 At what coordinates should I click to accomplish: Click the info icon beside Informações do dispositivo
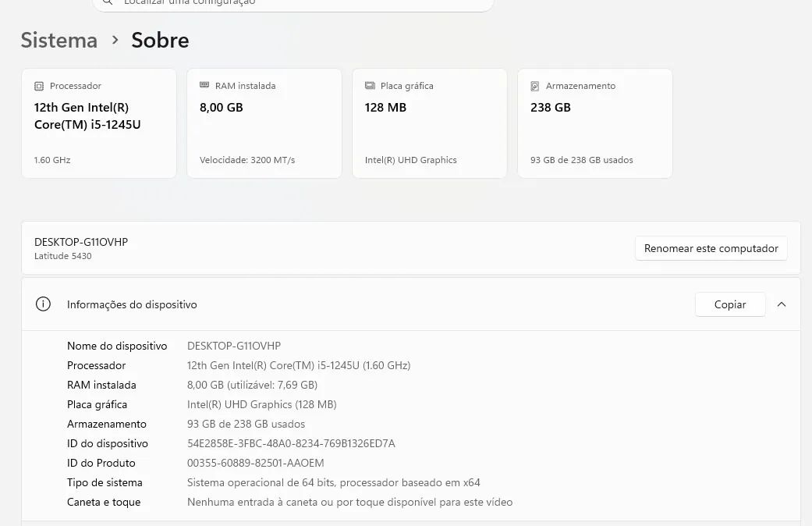(x=43, y=304)
